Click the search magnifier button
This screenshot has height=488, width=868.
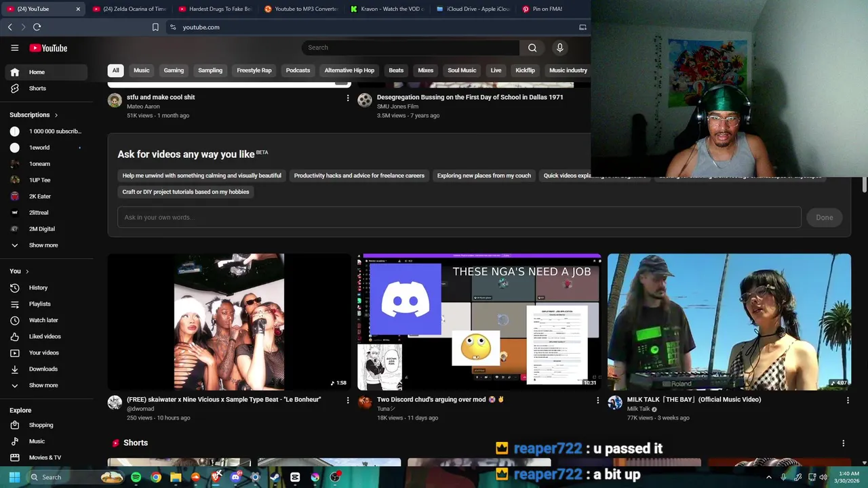[x=532, y=47]
